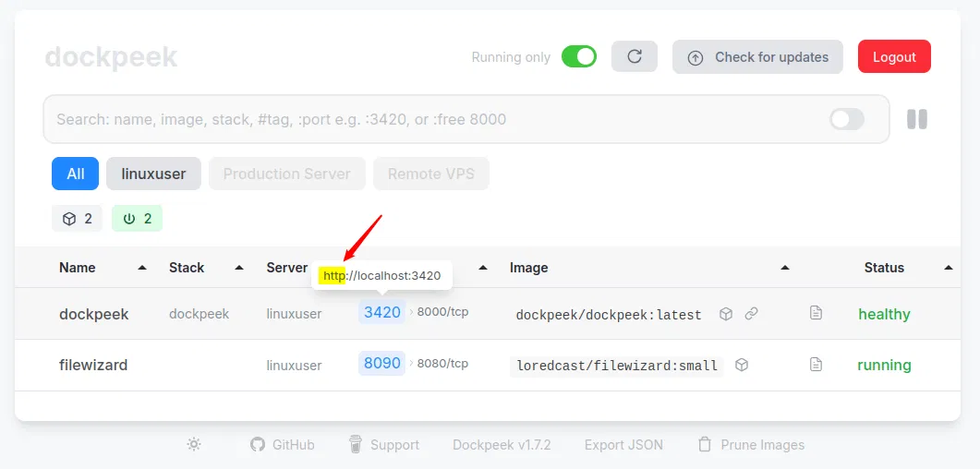
Task: Click Check for updates button
Action: (757, 57)
